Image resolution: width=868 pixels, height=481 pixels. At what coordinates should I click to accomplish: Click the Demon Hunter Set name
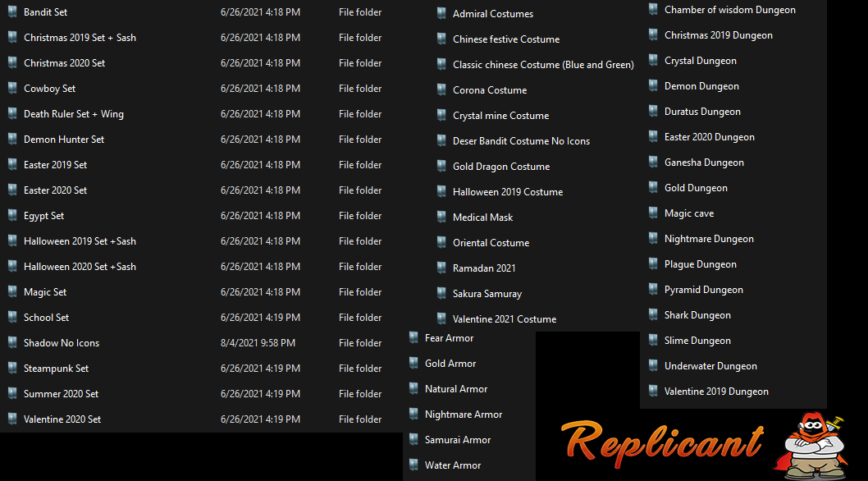point(64,139)
